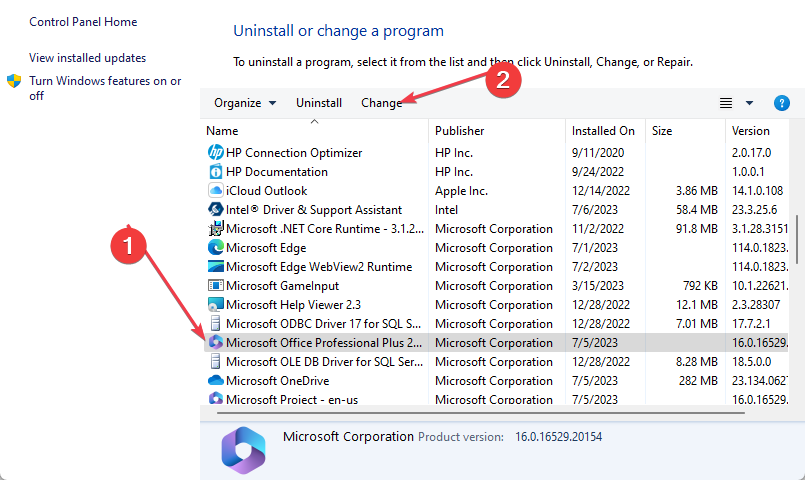The width and height of the screenshot is (805, 480).
Task: Click the Intel Driver & Support Assistant icon
Action: coord(216,209)
